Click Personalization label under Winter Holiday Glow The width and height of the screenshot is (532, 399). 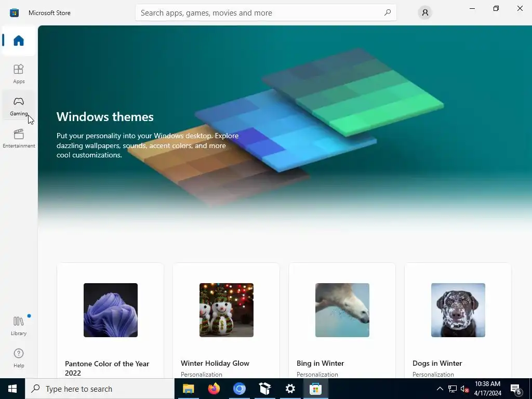click(x=202, y=374)
